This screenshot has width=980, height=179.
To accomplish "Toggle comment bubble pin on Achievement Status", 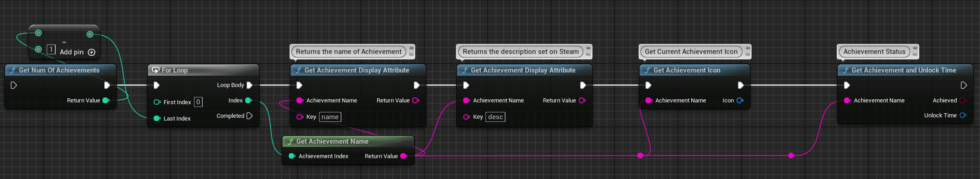I will click(915, 48).
